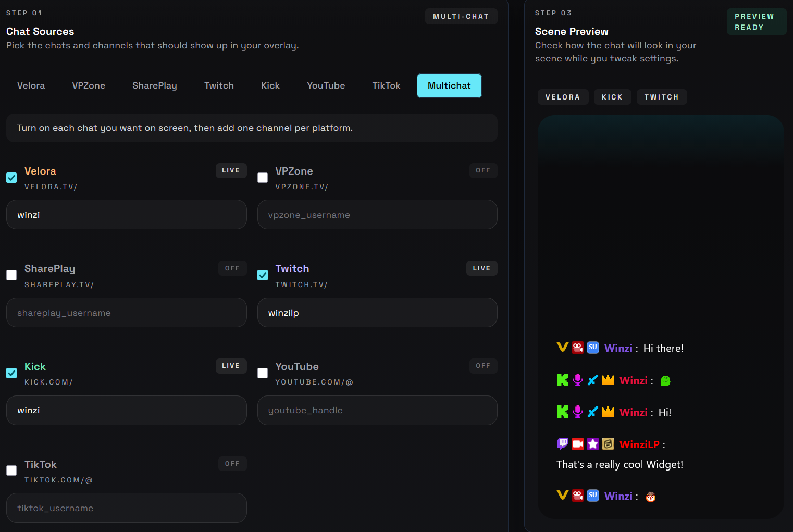The image size is (793, 532).
Task: Click the orange crown badge beside Winzi
Action: tap(608, 380)
